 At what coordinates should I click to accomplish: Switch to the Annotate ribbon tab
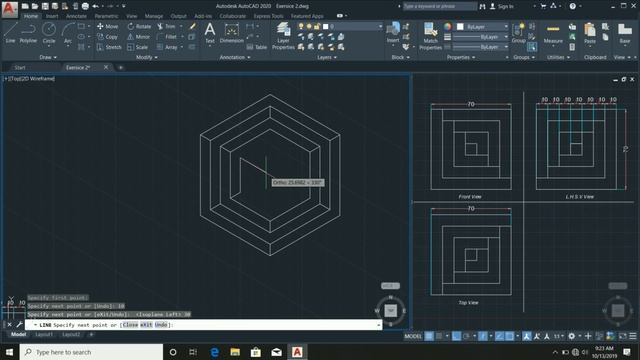[x=76, y=16]
